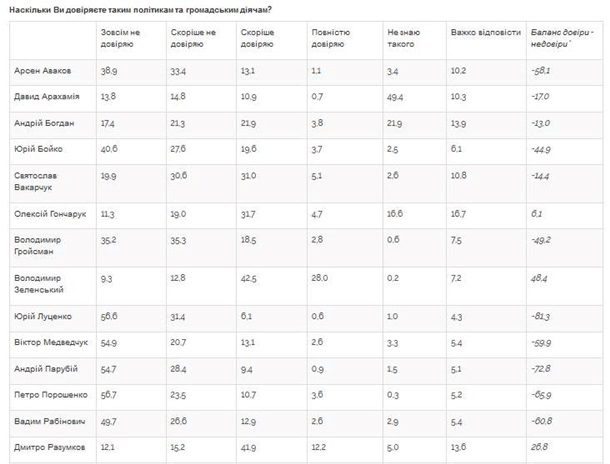Click the Юрій Луценко name cell
The width and height of the screenshot is (610, 464).
[43, 316]
